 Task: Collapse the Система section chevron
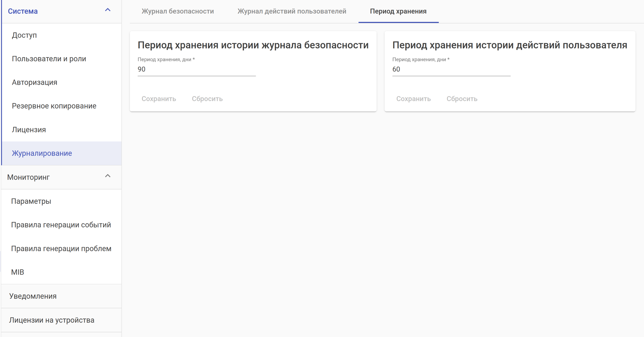pos(108,10)
